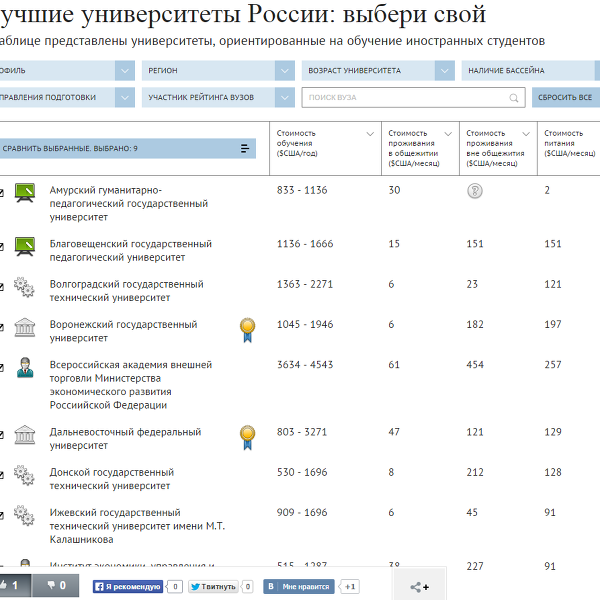Toggle checkbox for Благовещенский pedagogical university
The width and height of the screenshot is (600, 600).
[x=2, y=246]
